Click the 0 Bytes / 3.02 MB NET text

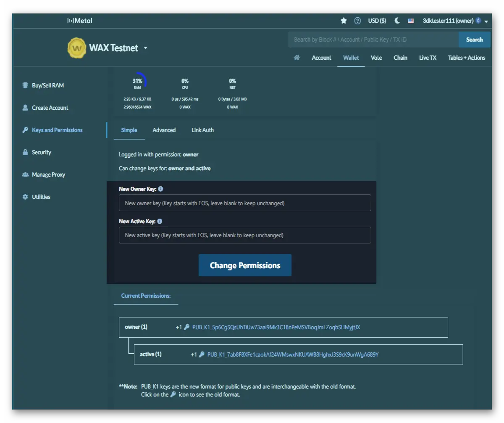pyautogui.click(x=232, y=99)
